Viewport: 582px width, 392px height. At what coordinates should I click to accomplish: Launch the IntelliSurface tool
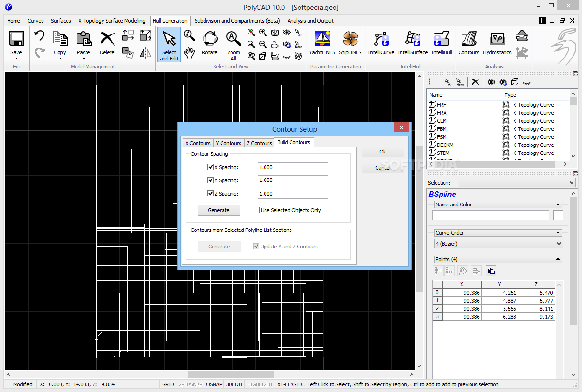(412, 39)
